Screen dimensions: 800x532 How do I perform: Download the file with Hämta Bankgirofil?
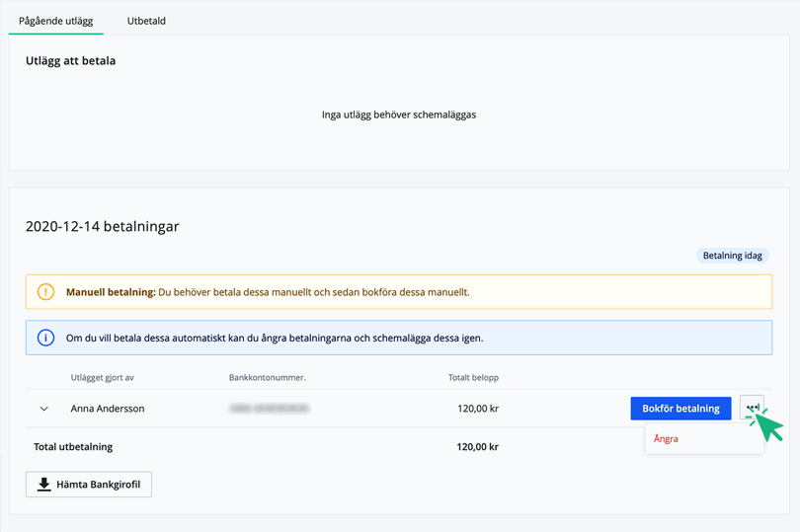(x=89, y=485)
